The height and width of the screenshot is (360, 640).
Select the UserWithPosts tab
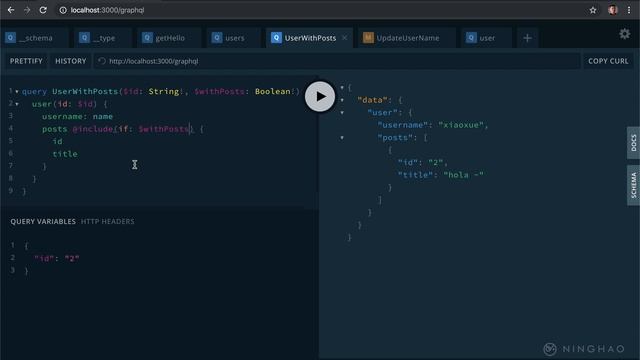click(x=309, y=38)
